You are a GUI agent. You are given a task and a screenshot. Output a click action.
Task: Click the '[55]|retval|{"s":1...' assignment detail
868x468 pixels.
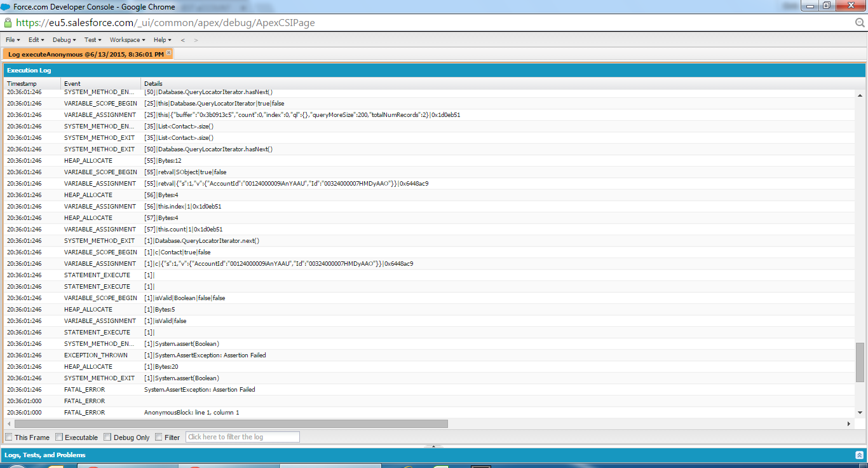(x=286, y=183)
